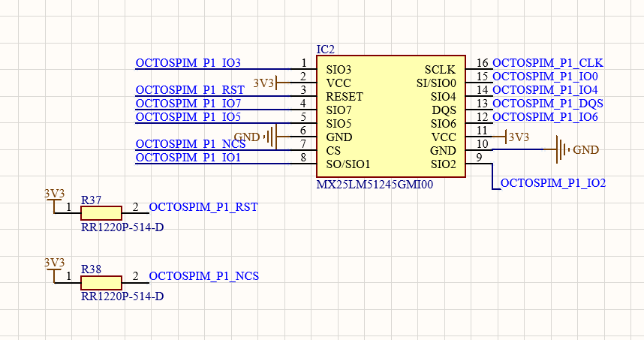Click the SIO5 pin name
Viewport: 644px width, 340px height.
pyautogui.click(x=339, y=124)
